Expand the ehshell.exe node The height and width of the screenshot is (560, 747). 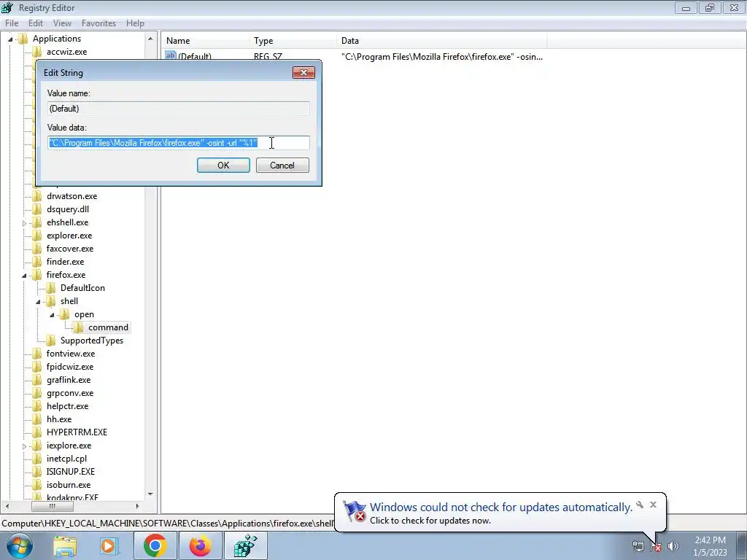click(x=24, y=223)
